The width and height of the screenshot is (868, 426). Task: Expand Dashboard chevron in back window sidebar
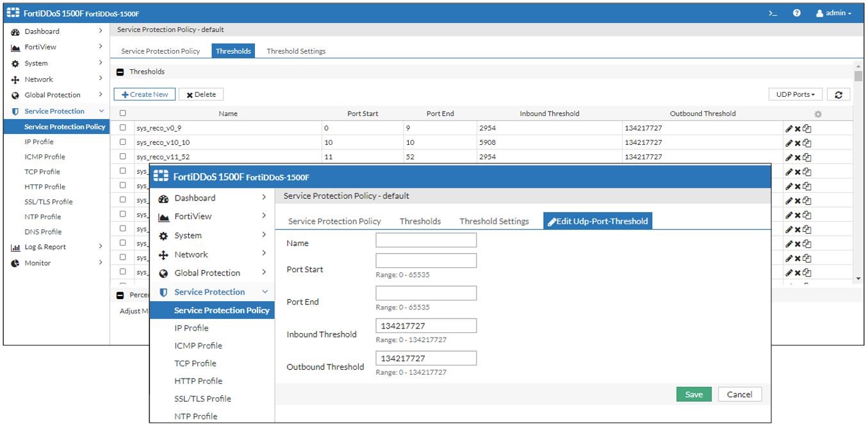point(101,31)
